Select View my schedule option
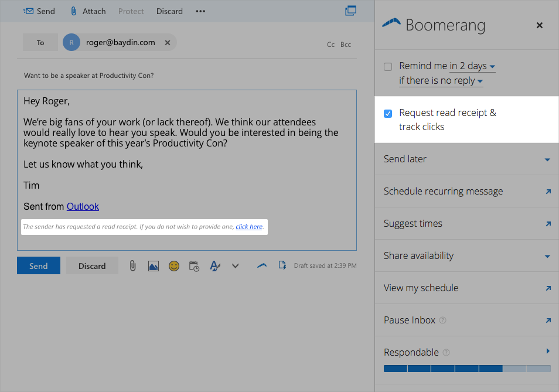The height and width of the screenshot is (392, 559). [x=466, y=288]
